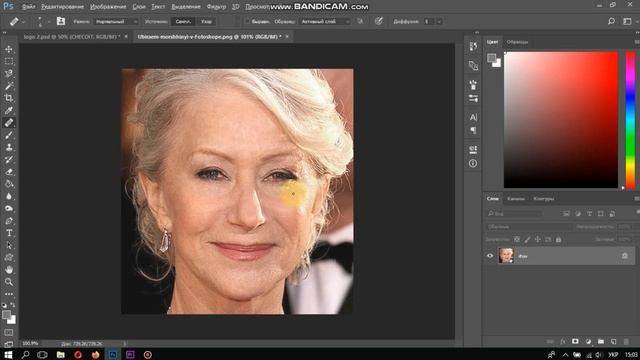Select the History Brush tool
640x360 pixels.
(9, 160)
